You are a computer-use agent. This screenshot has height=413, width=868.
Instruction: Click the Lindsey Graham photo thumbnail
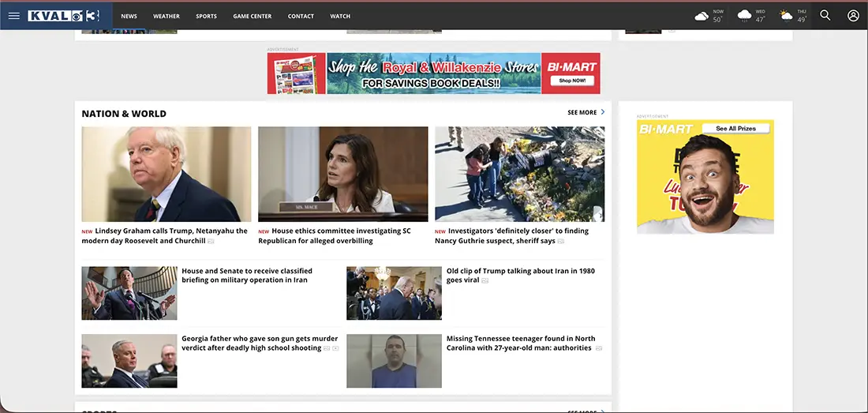tap(166, 175)
